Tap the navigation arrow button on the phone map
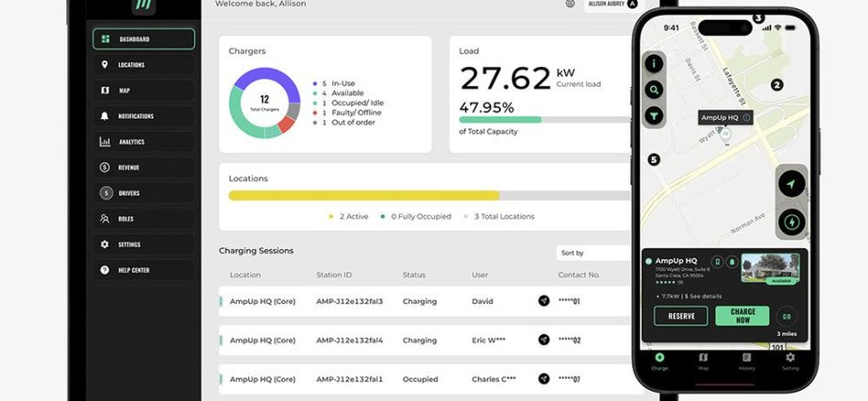 click(792, 184)
